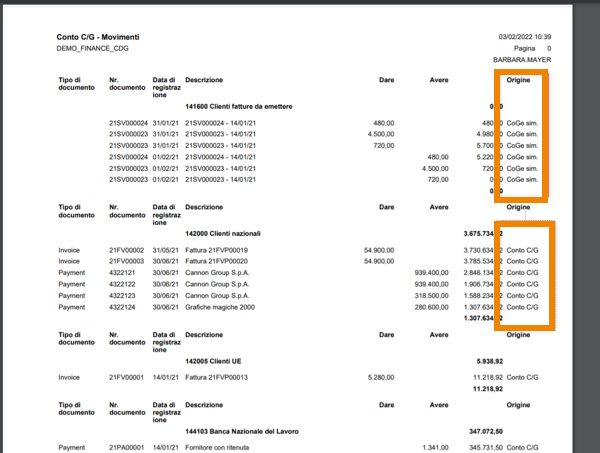600x453 pixels.
Task: Click the Avere amount 1.341,00
Action: (435, 448)
